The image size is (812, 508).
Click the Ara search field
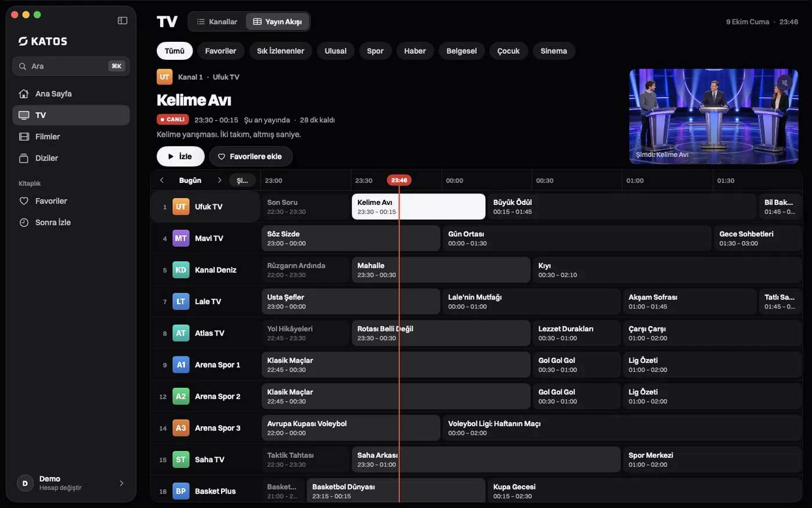71,66
